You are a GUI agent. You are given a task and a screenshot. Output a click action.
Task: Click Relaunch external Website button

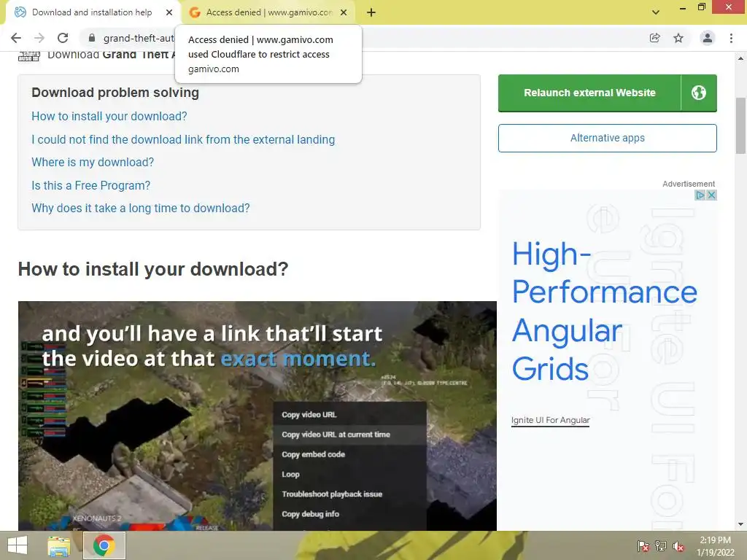pyautogui.click(x=589, y=93)
